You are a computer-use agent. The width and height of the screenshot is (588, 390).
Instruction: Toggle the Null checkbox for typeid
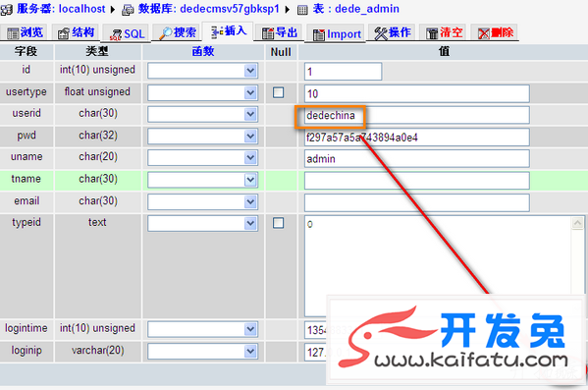pos(278,223)
